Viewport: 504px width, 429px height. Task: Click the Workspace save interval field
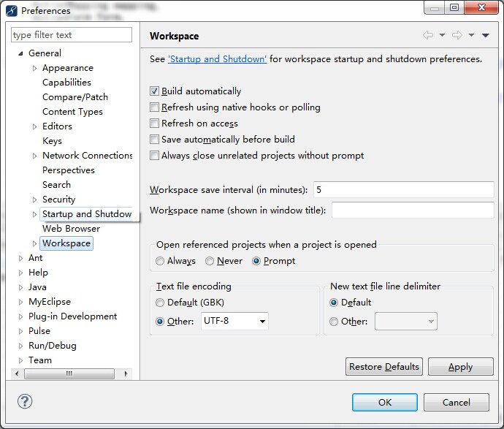pyautogui.click(x=403, y=189)
